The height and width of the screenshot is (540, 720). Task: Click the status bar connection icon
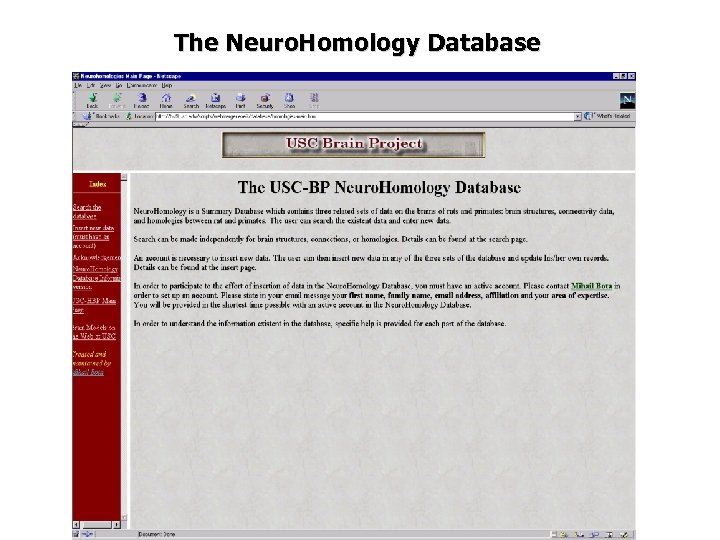(87, 534)
